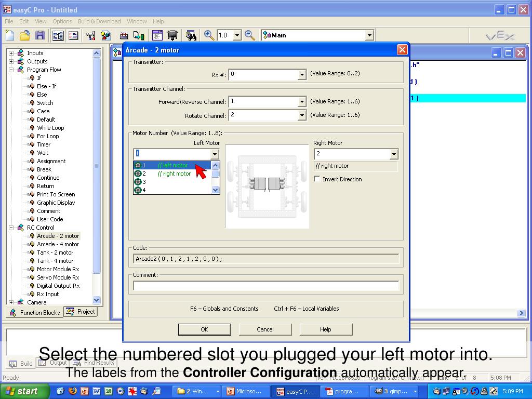
Task: Click the colored shapes toolbar icon
Action: (x=105, y=35)
